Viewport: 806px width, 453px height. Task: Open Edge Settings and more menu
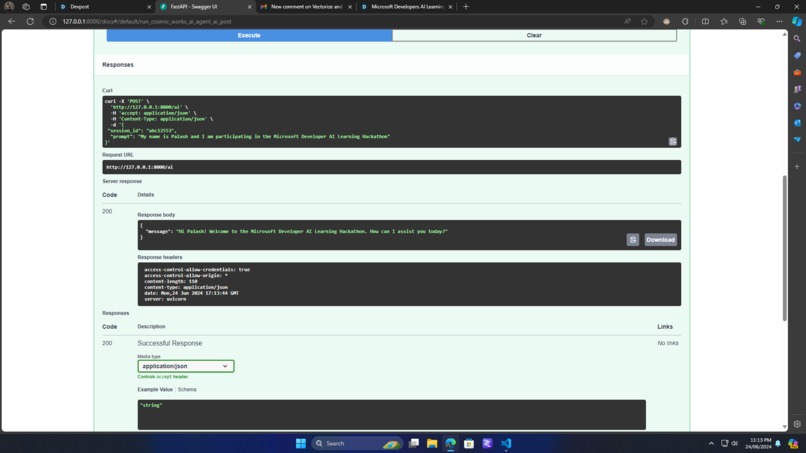(779, 22)
